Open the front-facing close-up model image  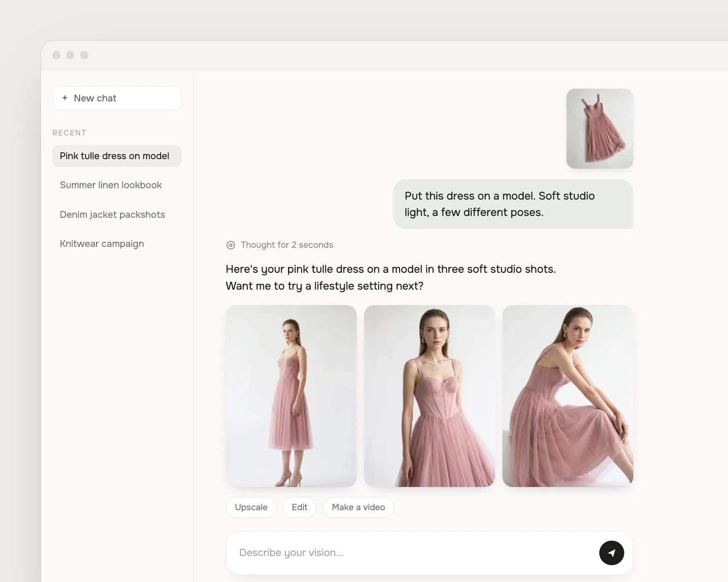(430, 396)
